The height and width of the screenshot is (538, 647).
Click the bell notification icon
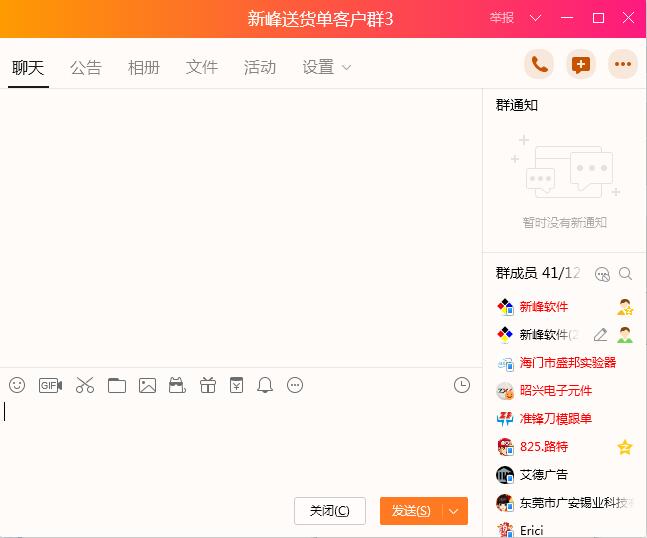coord(265,385)
